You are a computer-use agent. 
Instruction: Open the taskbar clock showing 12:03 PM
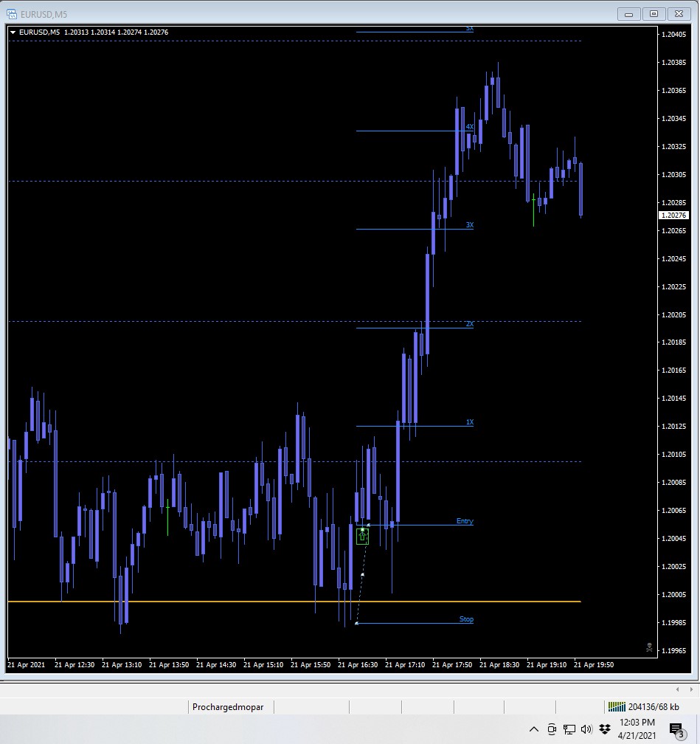[637, 728]
